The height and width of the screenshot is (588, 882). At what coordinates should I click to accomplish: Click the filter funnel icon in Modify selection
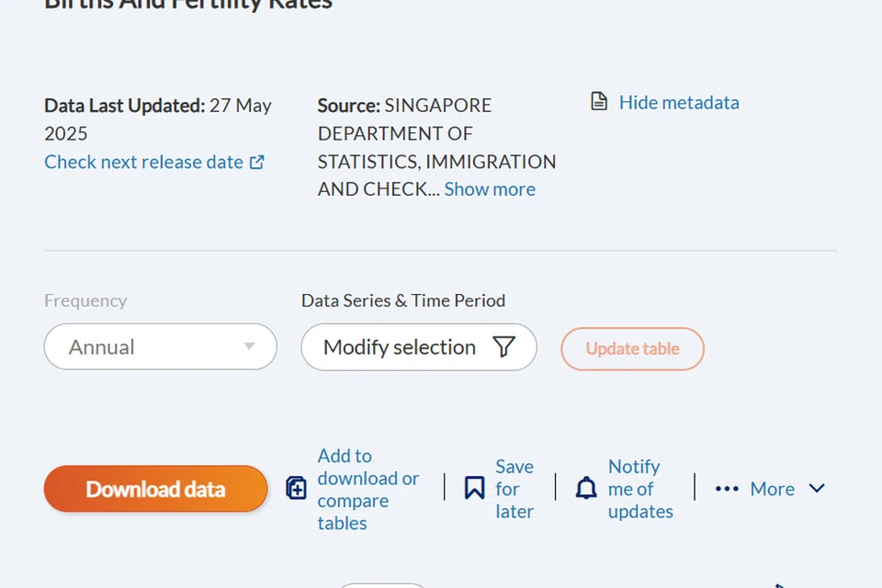pos(503,347)
